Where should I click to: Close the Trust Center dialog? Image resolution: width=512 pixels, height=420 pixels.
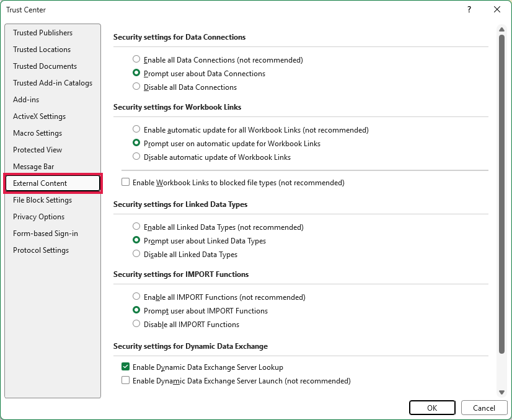tap(497, 9)
